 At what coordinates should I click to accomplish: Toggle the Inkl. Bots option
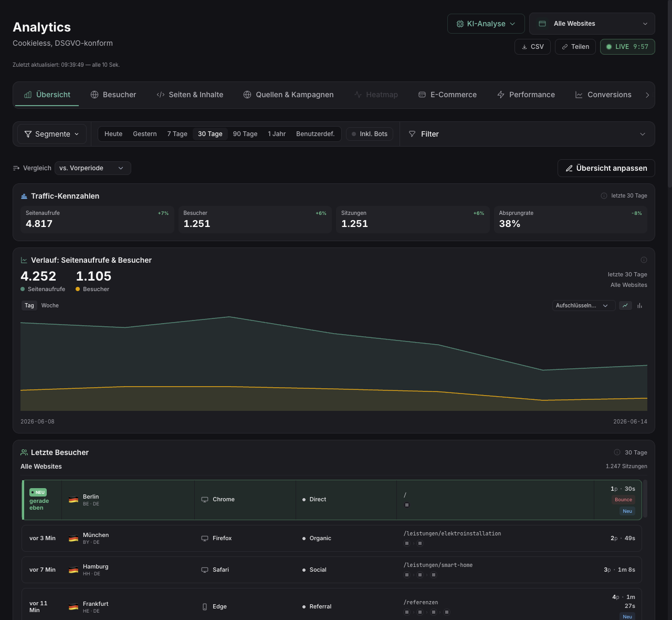[370, 134]
